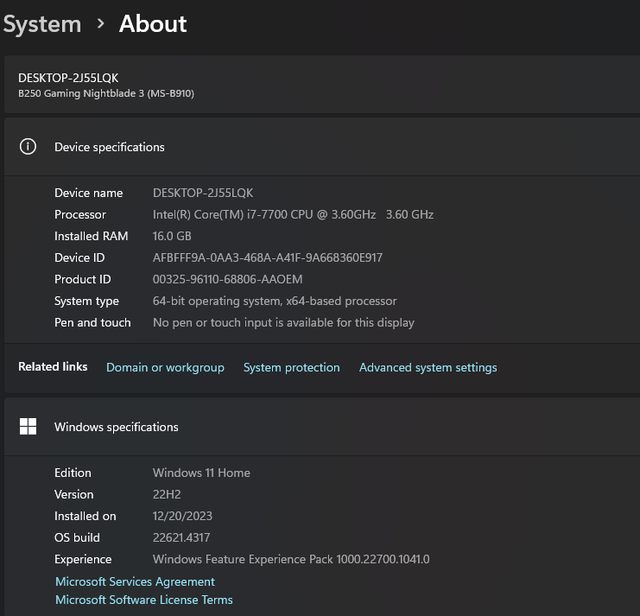The height and width of the screenshot is (616, 640).
Task: Select the DESKTOP-2J55LQK heading at top
Action: (x=68, y=78)
